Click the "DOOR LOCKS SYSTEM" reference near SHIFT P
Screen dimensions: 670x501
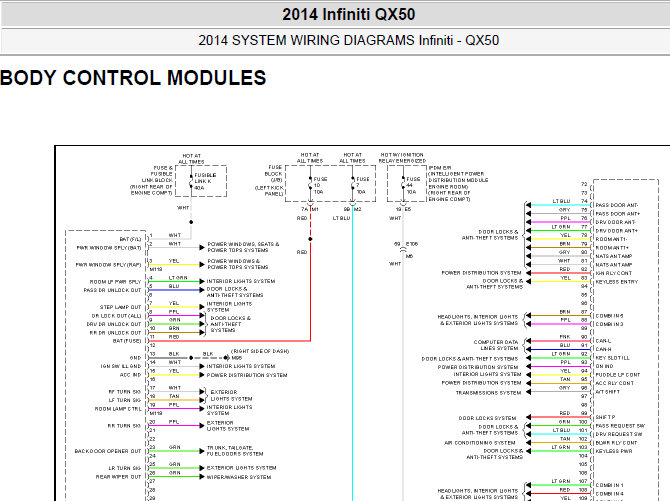tap(487, 418)
